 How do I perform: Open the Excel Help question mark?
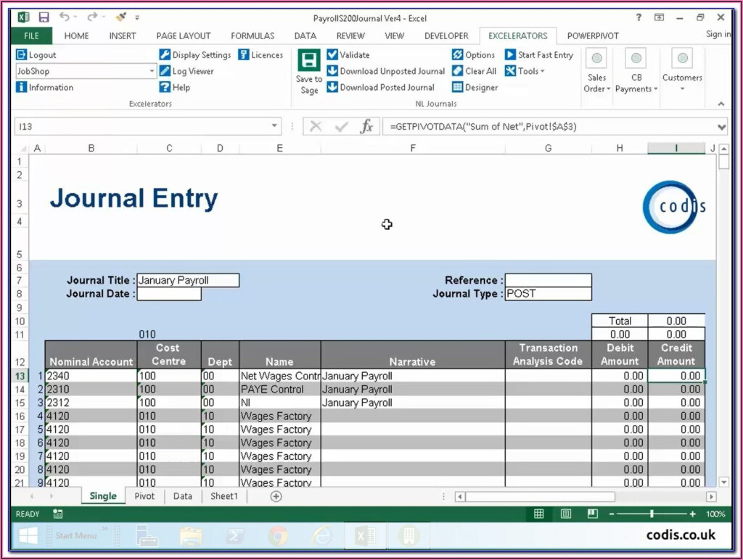(x=639, y=17)
